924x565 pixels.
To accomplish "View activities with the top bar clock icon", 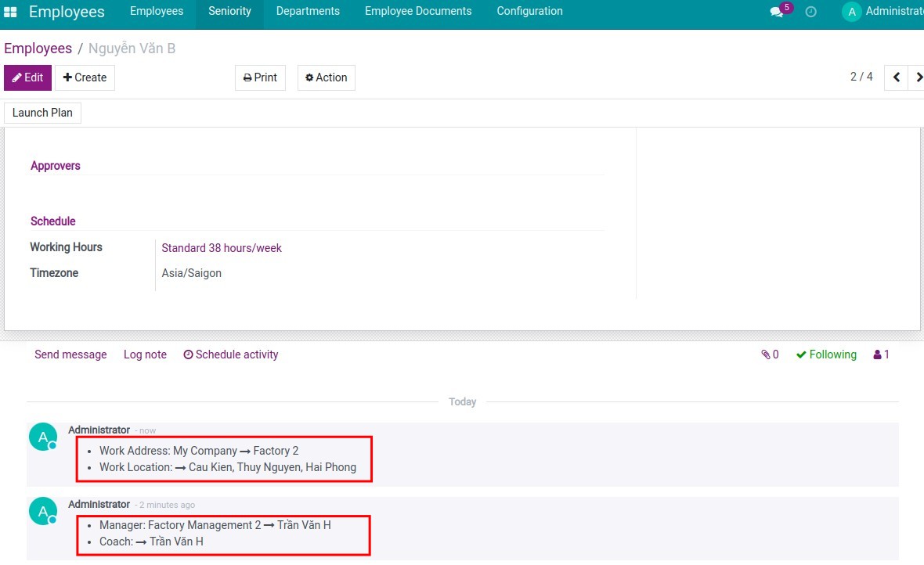I will [810, 11].
